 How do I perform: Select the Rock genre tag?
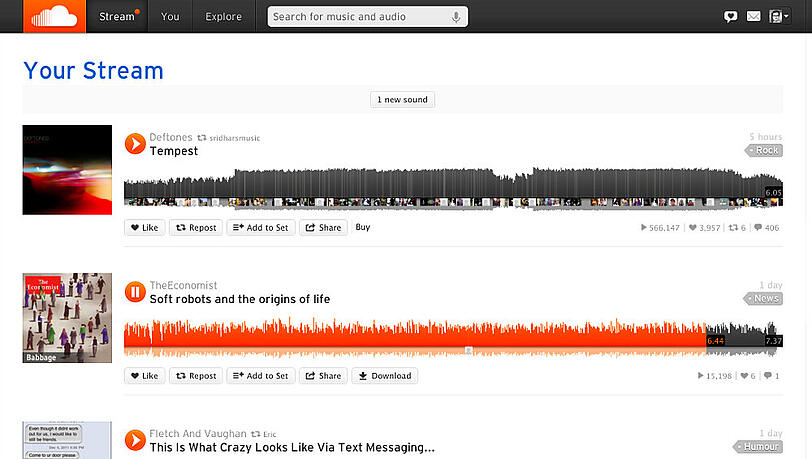[x=764, y=151]
